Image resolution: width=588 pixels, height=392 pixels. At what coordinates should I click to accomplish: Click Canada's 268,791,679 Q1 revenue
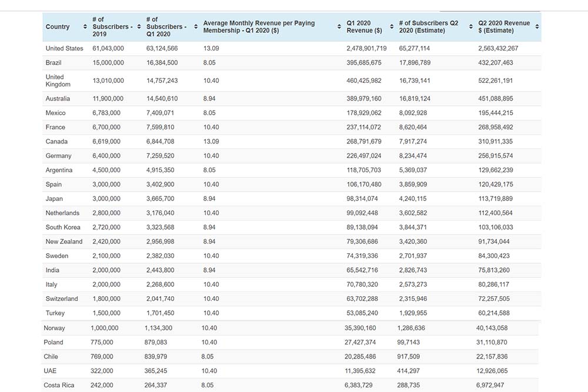click(364, 141)
